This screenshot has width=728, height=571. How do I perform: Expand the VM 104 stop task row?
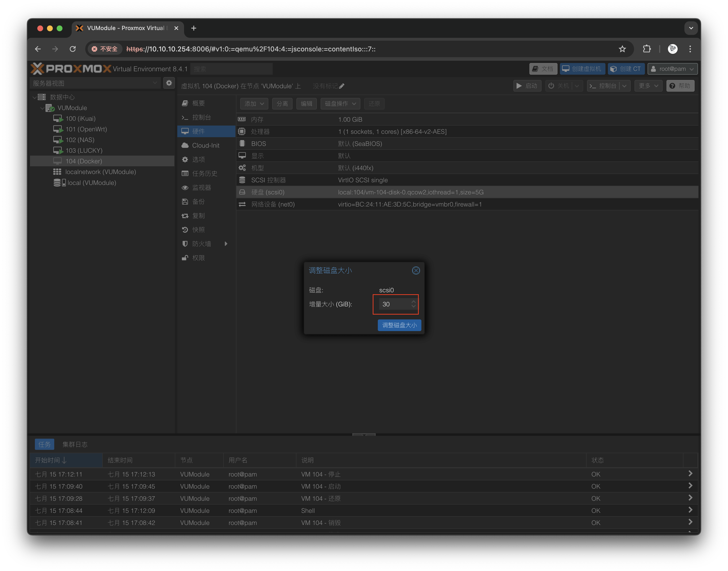(x=690, y=474)
